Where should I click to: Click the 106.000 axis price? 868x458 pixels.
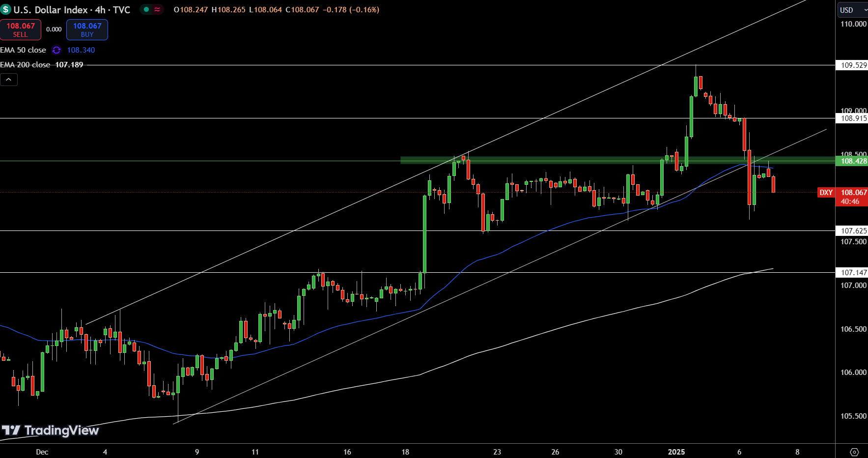click(x=853, y=372)
